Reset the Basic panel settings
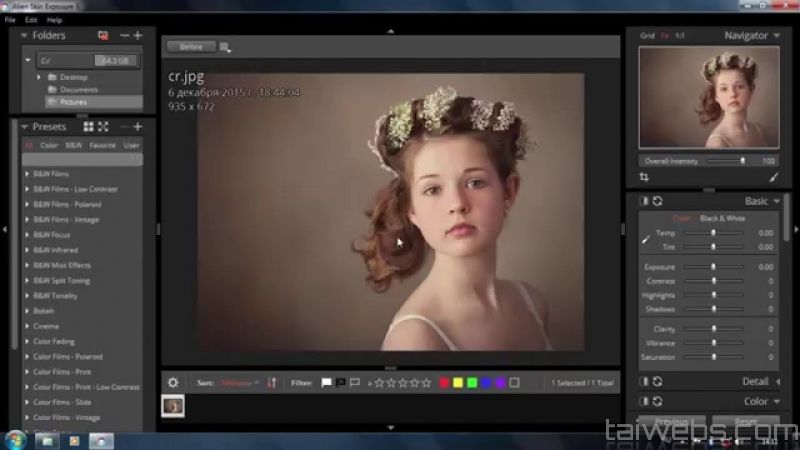This screenshot has height=450, width=800. (x=658, y=201)
